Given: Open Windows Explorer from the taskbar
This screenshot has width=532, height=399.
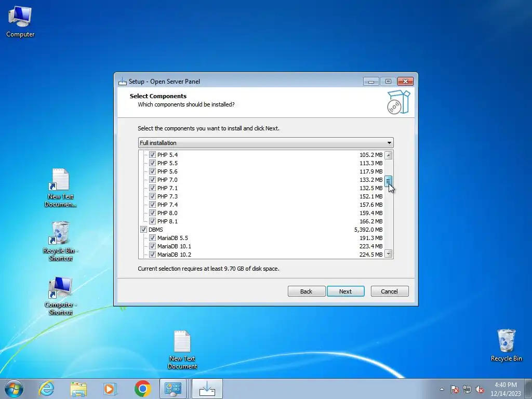Looking at the screenshot, I should [x=78, y=389].
